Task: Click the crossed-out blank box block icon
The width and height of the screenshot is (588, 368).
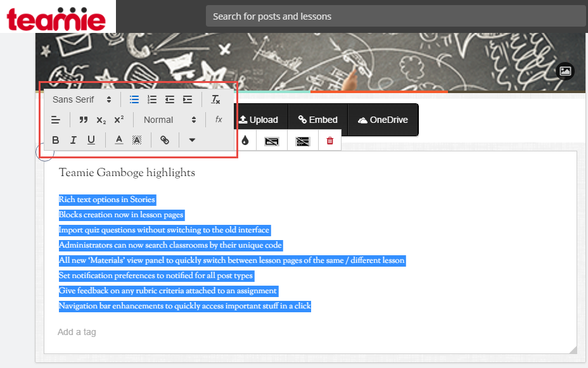Action: (272, 141)
